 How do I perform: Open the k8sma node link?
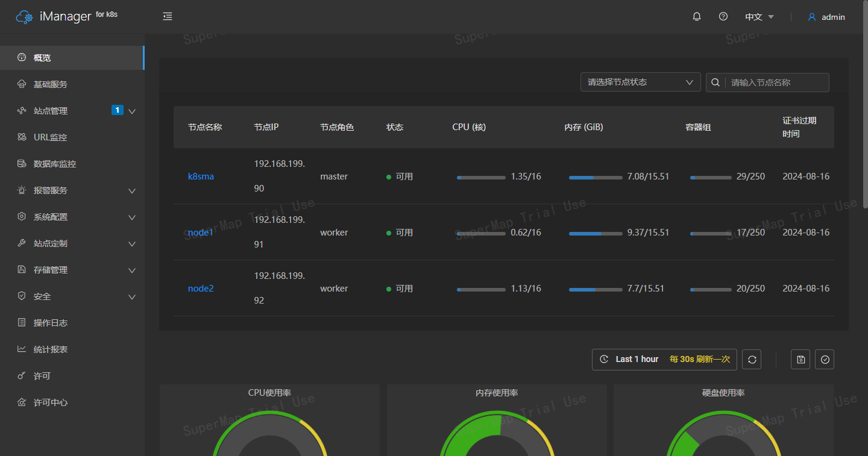coord(201,176)
